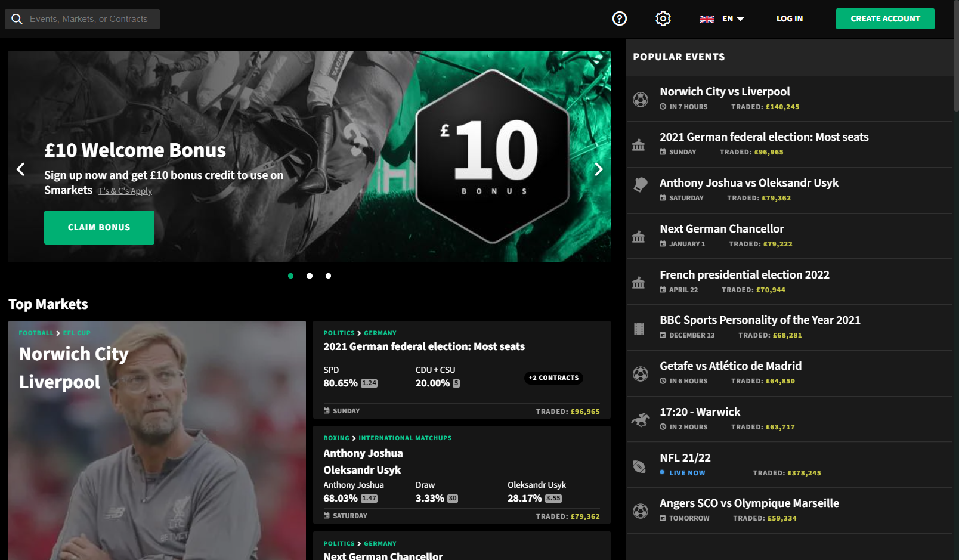Click football icon beside Angers SCO vs Marseille
Viewport: 959px width, 560px height.
click(x=641, y=511)
